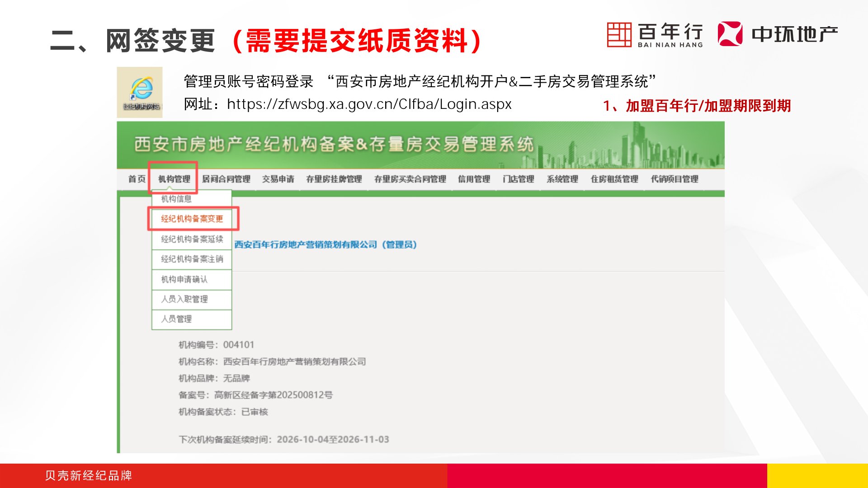The height and width of the screenshot is (488, 868).
Task: Open the 机构管理 menu
Action: [x=174, y=179]
